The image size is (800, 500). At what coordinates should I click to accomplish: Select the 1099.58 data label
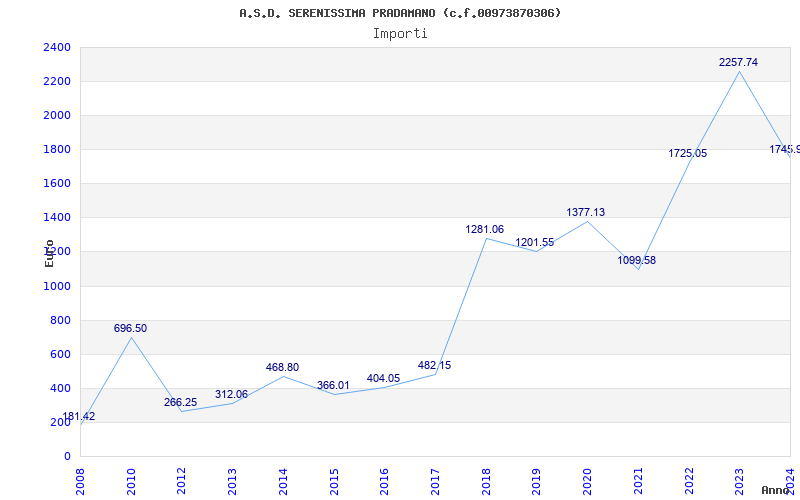click(636, 260)
